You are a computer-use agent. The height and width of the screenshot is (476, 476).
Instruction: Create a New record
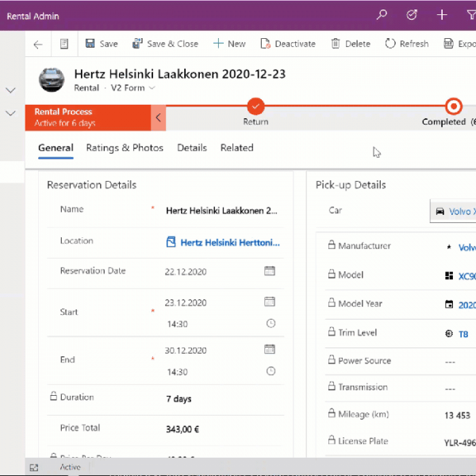point(229,44)
